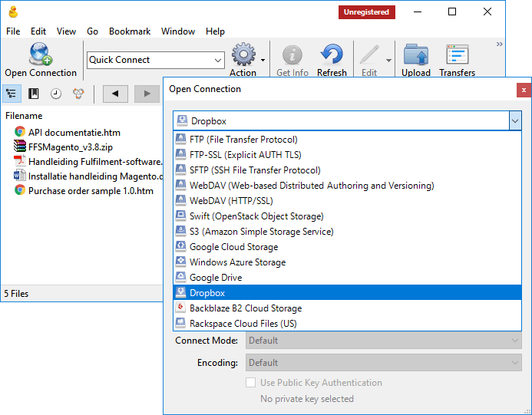Open the Quick Connect combo box
532x415 pixels.
coord(156,60)
